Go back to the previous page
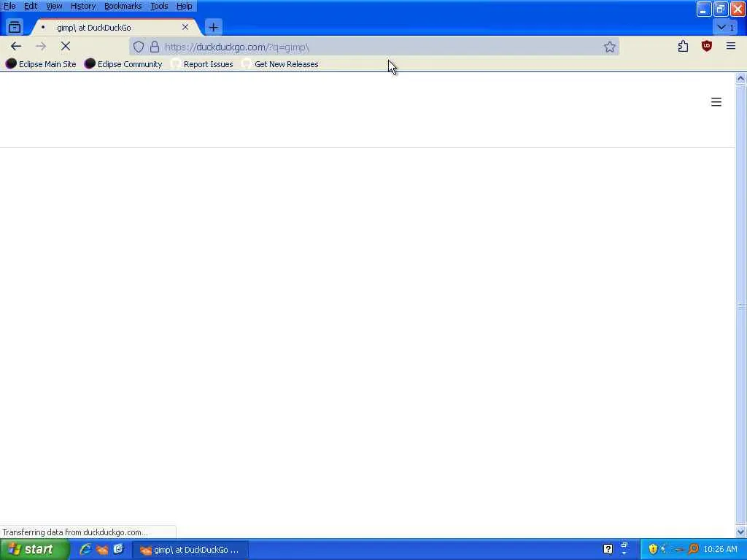This screenshot has height=560, width=747. (x=16, y=46)
